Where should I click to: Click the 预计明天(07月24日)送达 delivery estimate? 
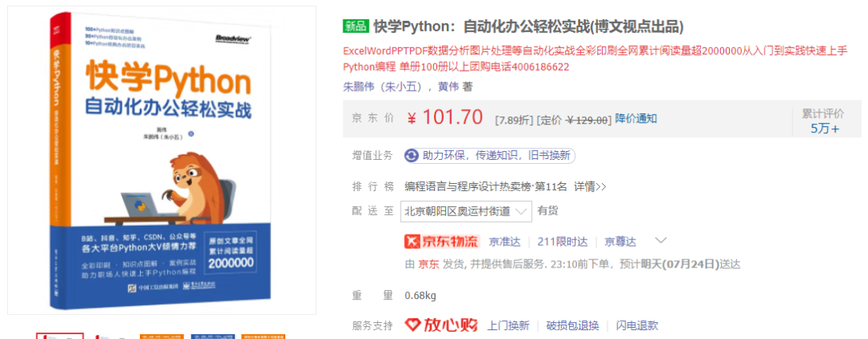[x=680, y=264]
